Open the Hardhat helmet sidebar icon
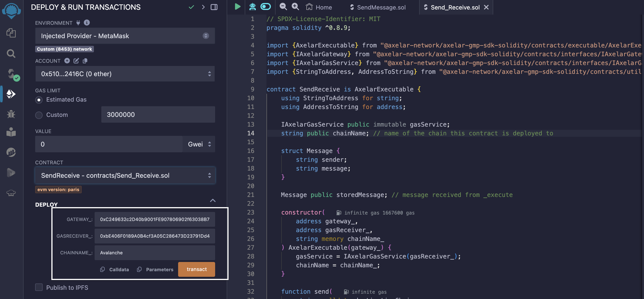 click(x=11, y=193)
